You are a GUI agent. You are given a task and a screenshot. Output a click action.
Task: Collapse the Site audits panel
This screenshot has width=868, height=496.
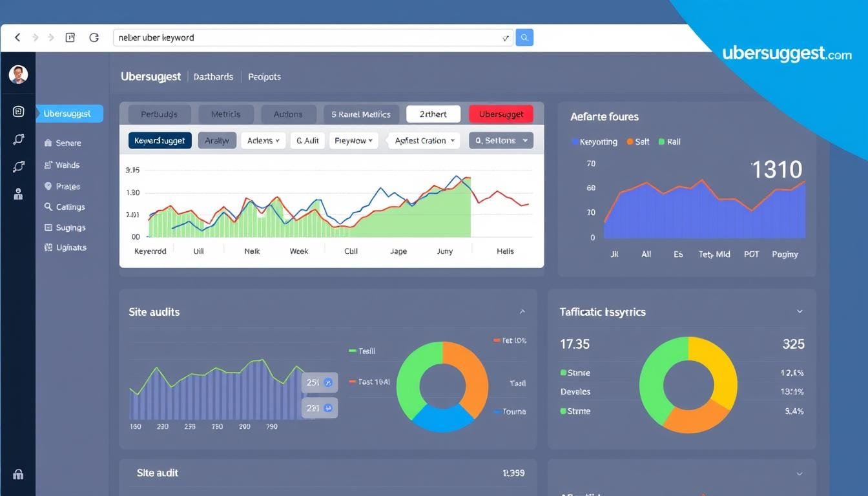[x=522, y=312]
